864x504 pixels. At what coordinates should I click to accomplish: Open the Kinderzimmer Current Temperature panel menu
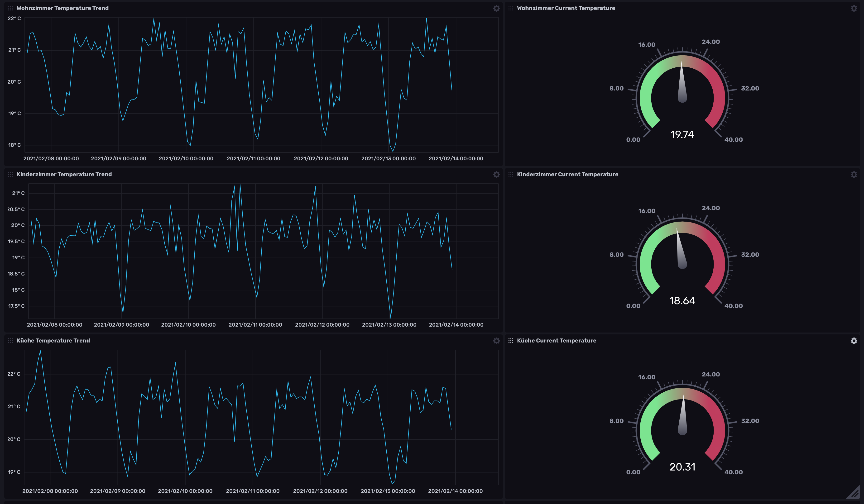pyautogui.click(x=567, y=174)
